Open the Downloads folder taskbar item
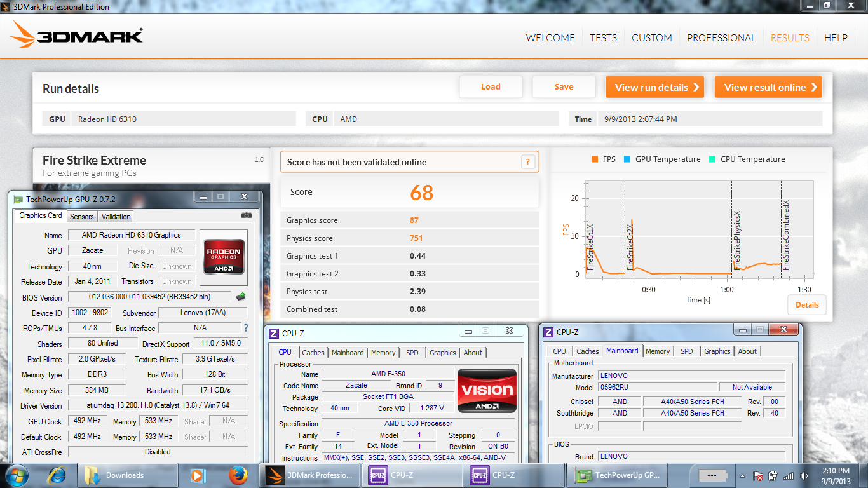This screenshot has height=488, width=868. 129,475
